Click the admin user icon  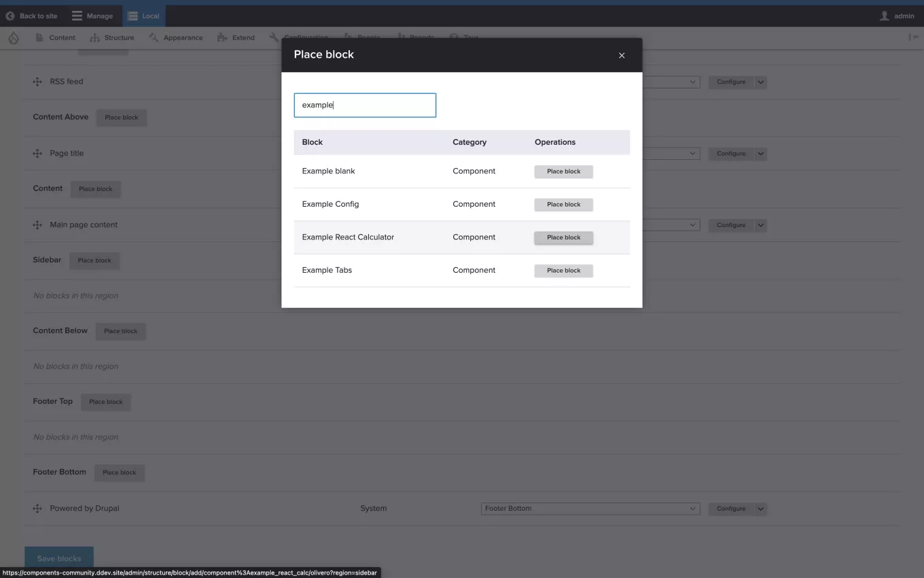[x=885, y=16]
